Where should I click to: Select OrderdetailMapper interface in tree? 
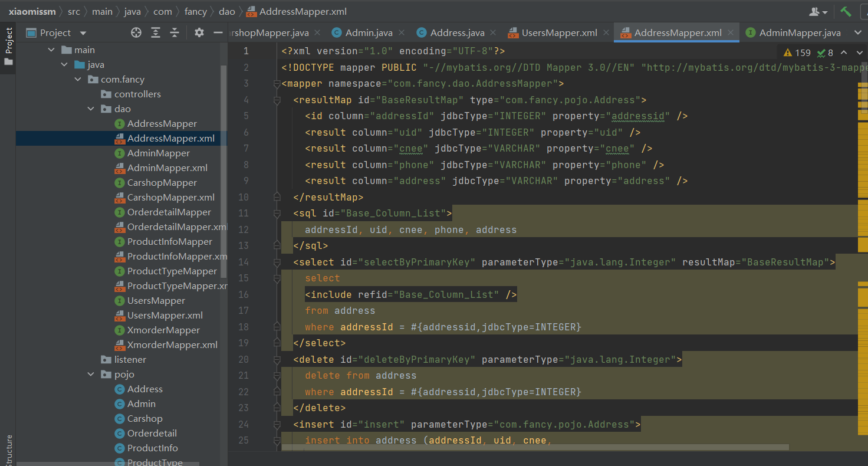coord(169,212)
